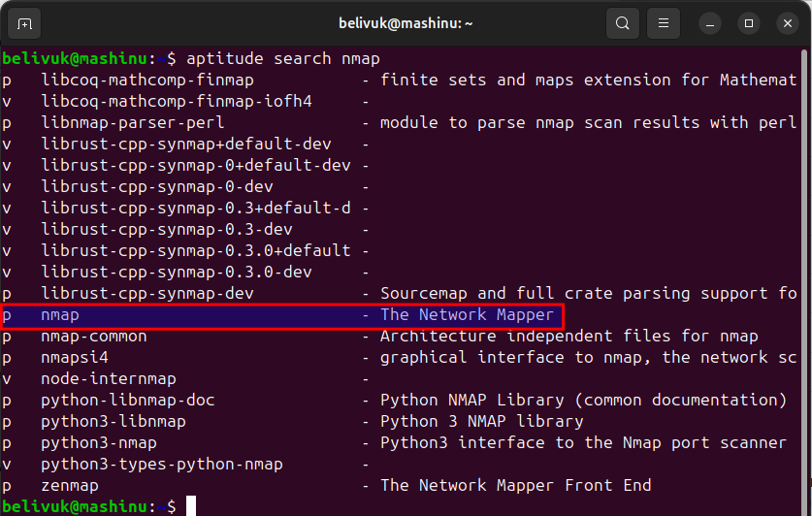The image size is (812, 516).
Task: Click the terminal cursor at the prompt
Action: pyautogui.click(x=191, y=505)
